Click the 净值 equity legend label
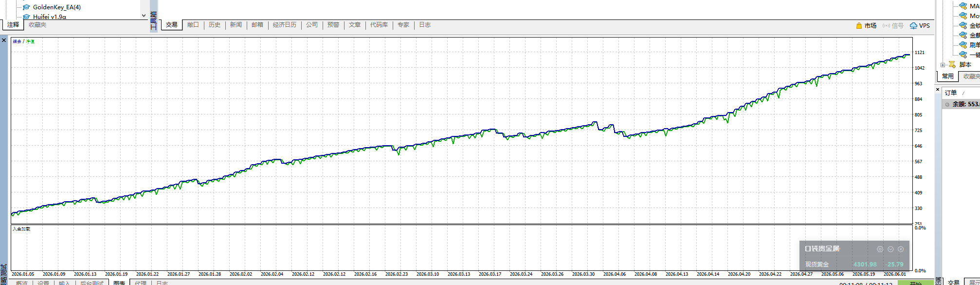The image size is (980, 285). pos(30,41)
